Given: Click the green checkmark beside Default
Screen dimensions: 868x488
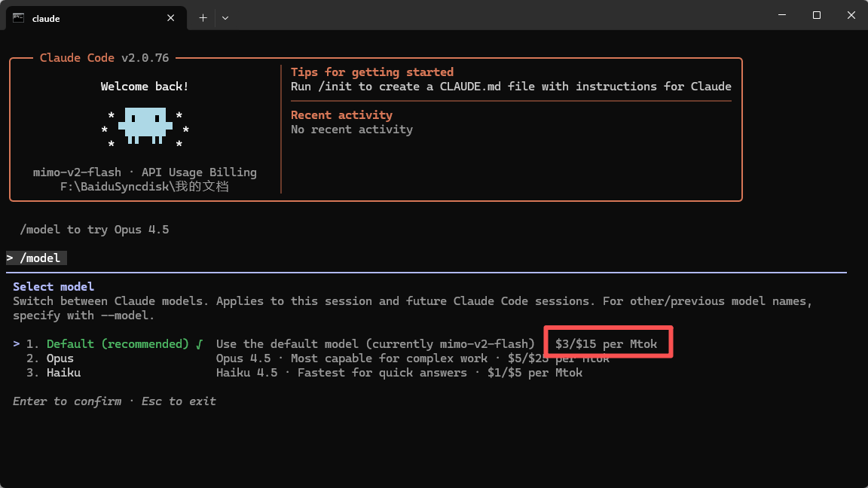Looking at the screenshot, I should [199, 344].
